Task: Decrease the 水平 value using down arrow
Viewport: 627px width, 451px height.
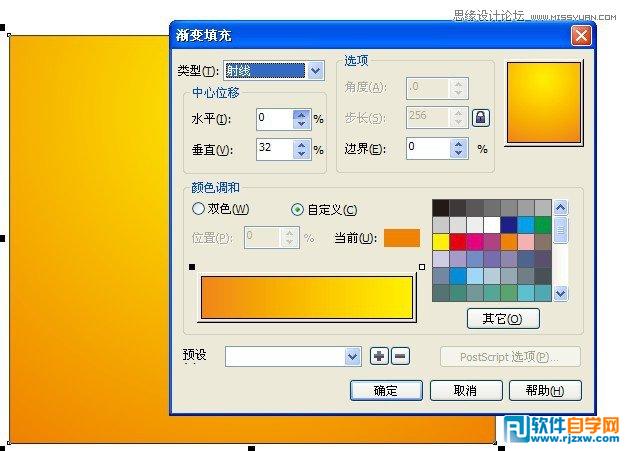Action: point(302,124)
